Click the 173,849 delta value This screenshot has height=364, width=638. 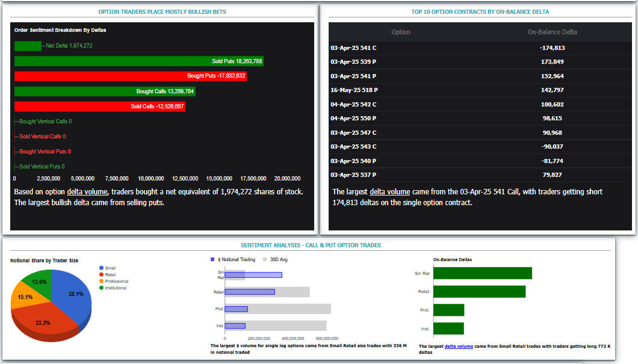click(x=552, y=62)
